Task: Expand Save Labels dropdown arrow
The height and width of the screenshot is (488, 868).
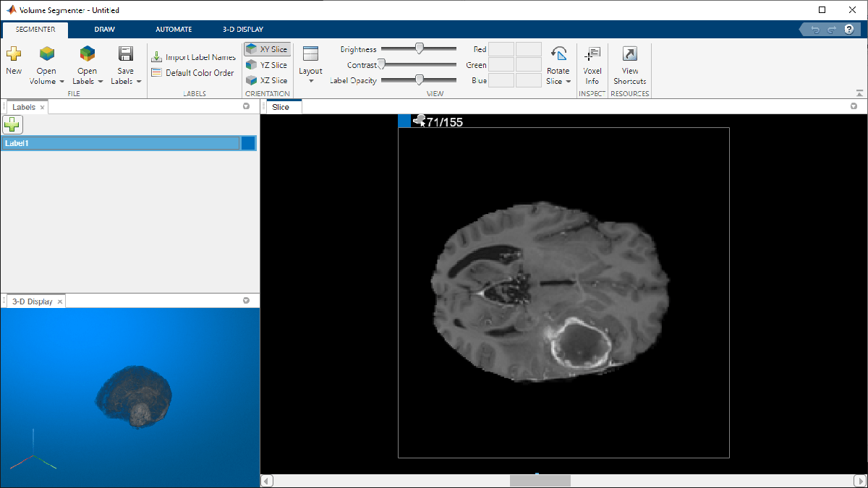Action: pyautogui.click(x=138, y=82)
